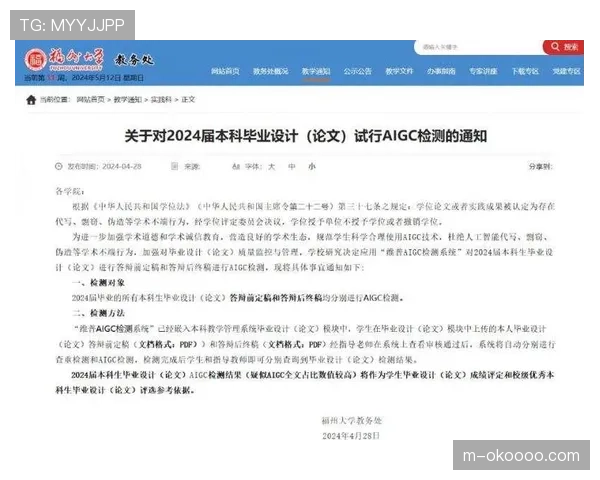Image resolution: width=600 pixels, height=480 pixels.
Task: Click the Aa font icon beside 字体
Action: point(236,167)
